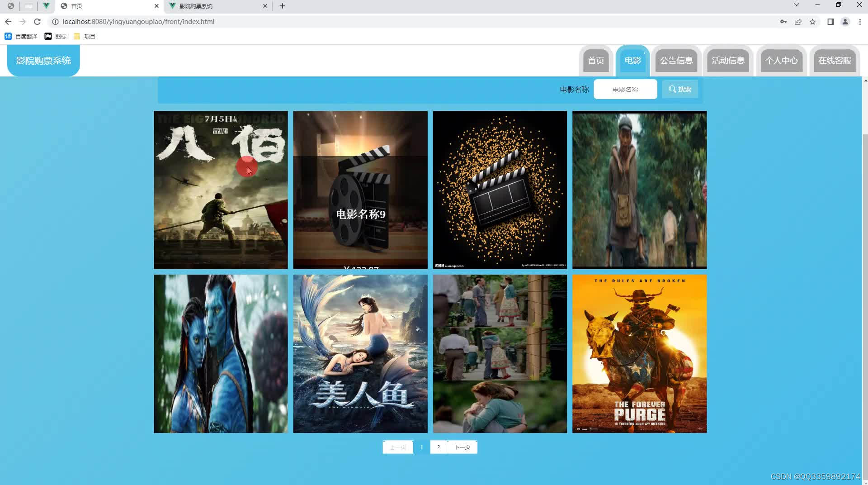Open 在线客服 chat page
Screen dimensions: 868x485
[x=835, y=61]
